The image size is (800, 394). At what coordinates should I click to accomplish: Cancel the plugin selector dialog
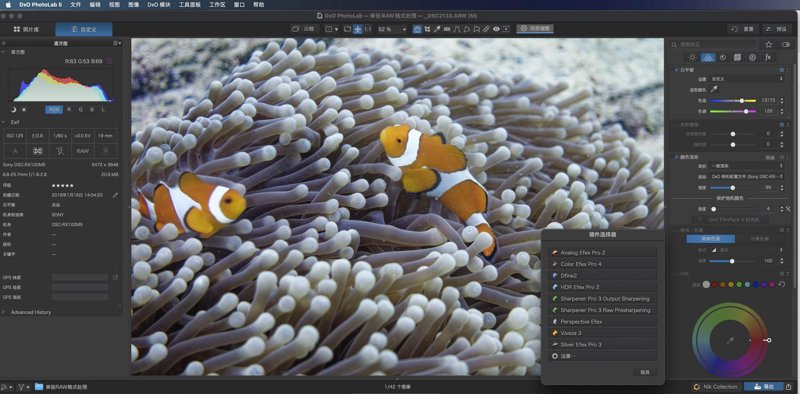645,372
